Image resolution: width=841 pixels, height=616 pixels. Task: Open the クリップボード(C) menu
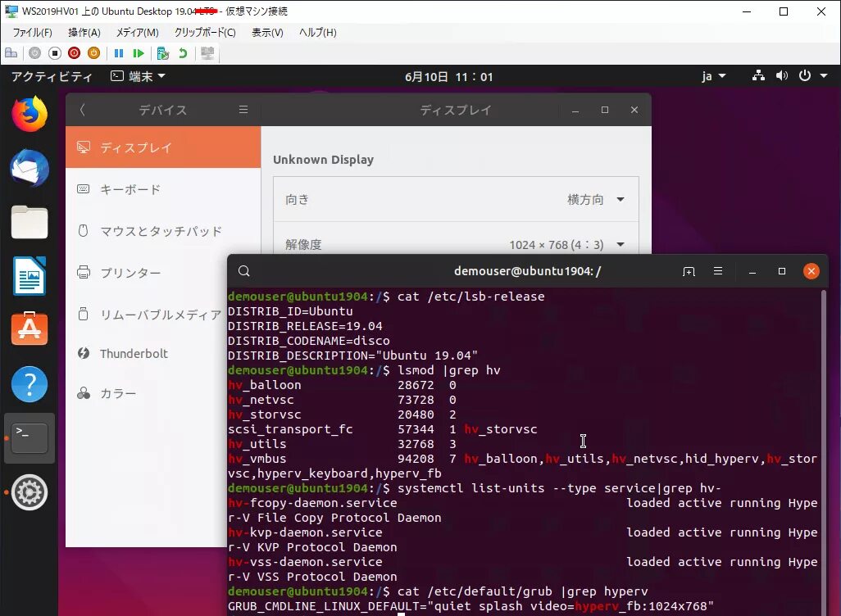coord(205,33)
